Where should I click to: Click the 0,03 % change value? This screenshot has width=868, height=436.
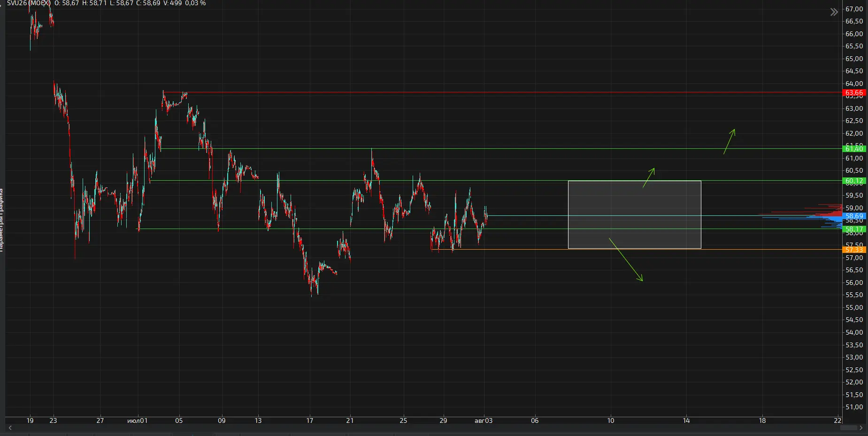[x=195, y=3]
